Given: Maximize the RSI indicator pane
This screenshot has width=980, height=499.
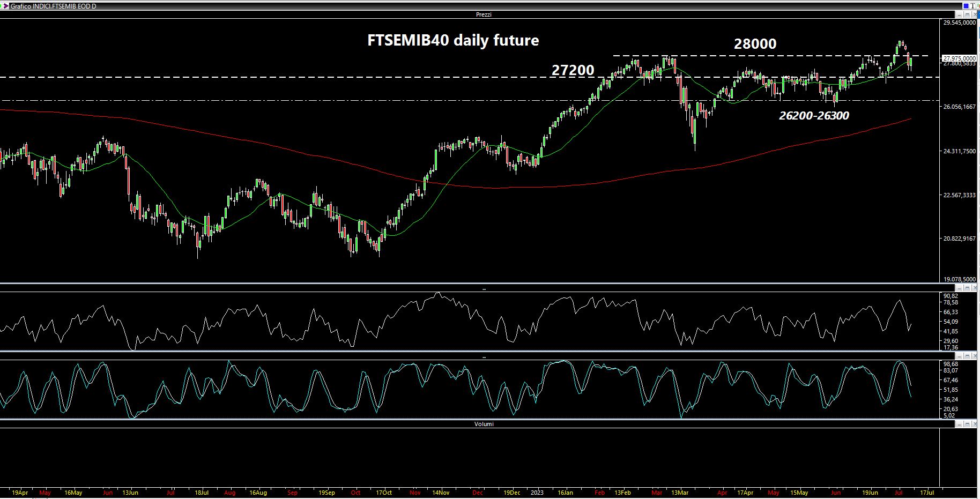Looking at the screenshot, I should pos(967,288).
